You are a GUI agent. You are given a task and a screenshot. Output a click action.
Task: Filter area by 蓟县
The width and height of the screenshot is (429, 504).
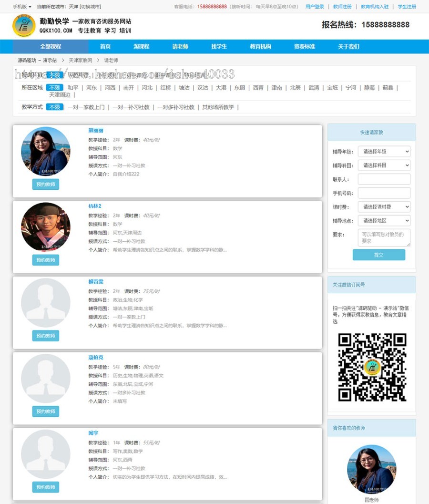(388, 87)
